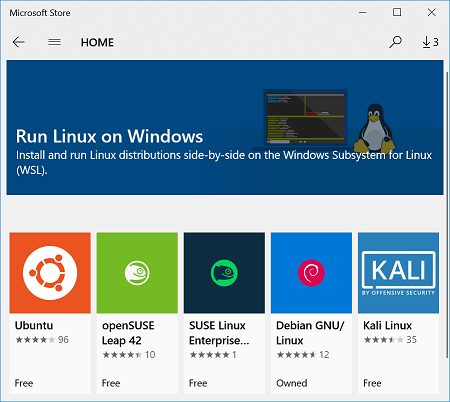Viewport: 450px width, 402px height.
Task: Select the Ubuntu logo tile
Action: click(x=50, y=273)
